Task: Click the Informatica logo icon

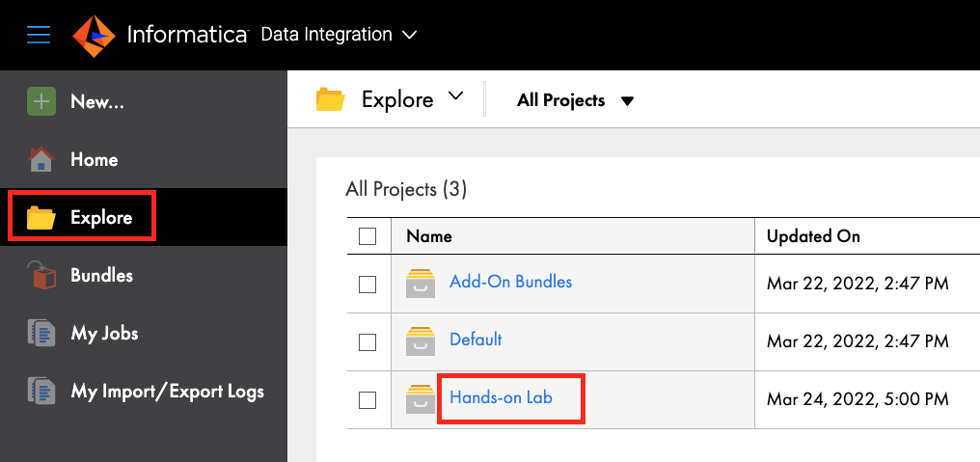Action: pyautogui.click(x=94, y=36)
